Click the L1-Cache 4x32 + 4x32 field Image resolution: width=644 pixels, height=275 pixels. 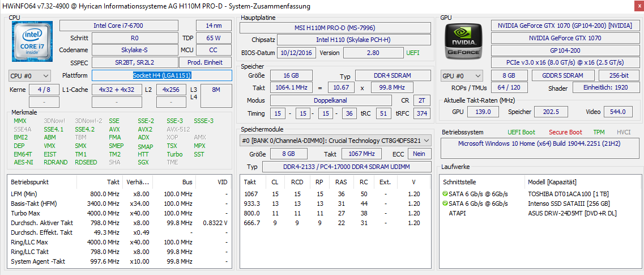[x=117, y=90]
